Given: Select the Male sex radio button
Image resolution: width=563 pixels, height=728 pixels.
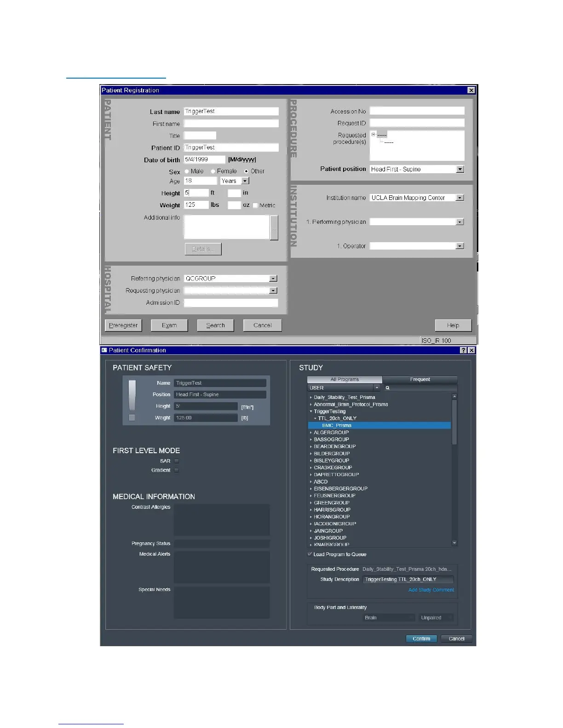Looking at the screenshot, I should [187, 171].
